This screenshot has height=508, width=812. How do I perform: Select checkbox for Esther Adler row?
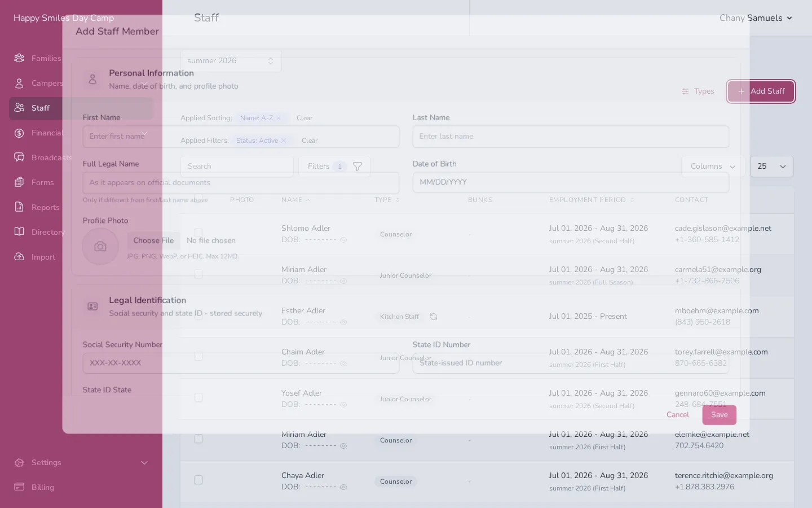coord(198,315)
